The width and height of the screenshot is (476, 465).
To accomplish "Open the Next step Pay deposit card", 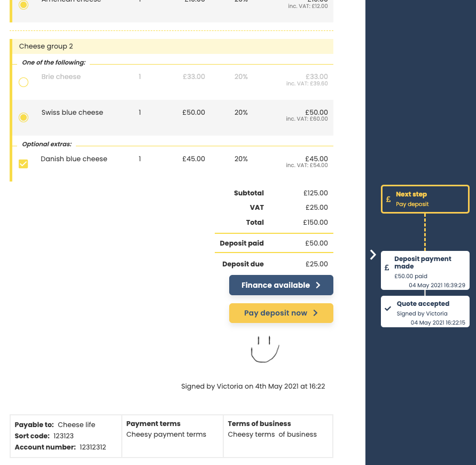I will 425,199.
